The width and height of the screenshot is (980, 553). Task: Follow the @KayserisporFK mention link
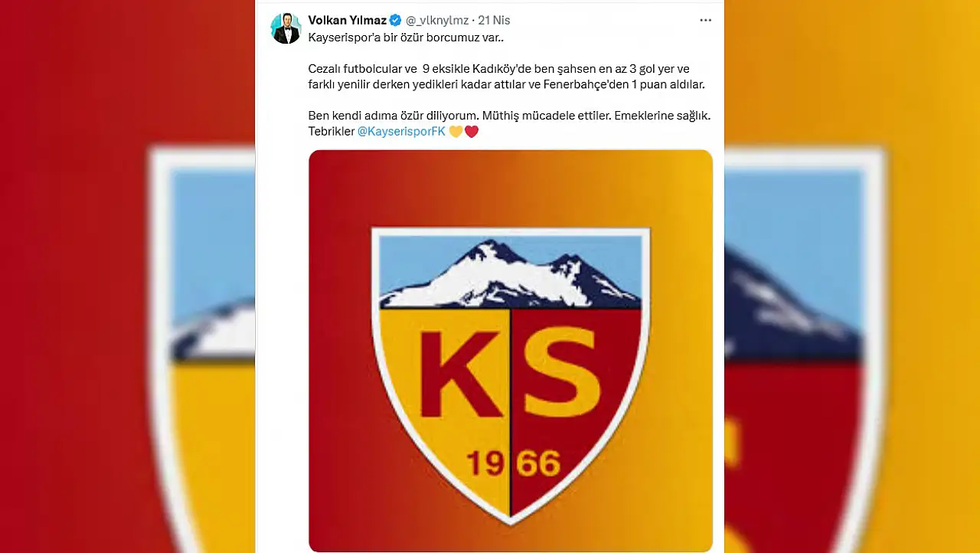tap(401, 132)
